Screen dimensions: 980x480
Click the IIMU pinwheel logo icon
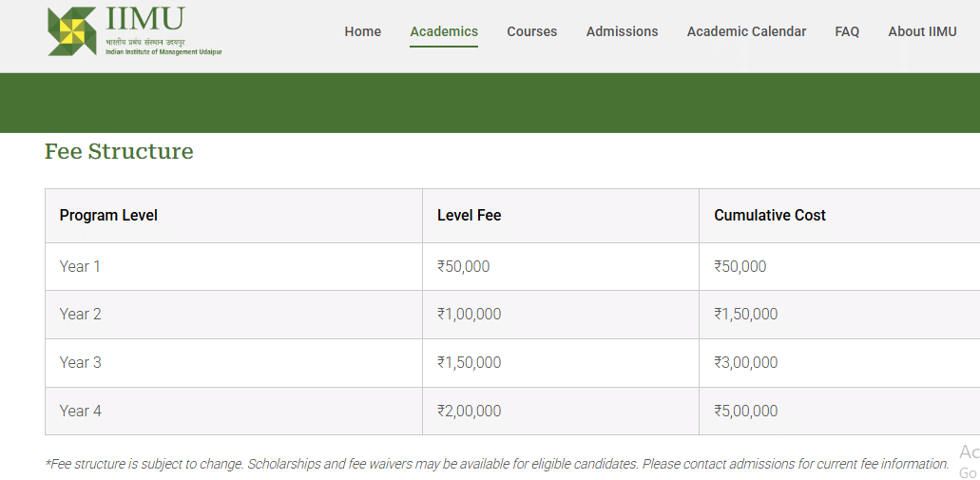(x=72, y=30)
